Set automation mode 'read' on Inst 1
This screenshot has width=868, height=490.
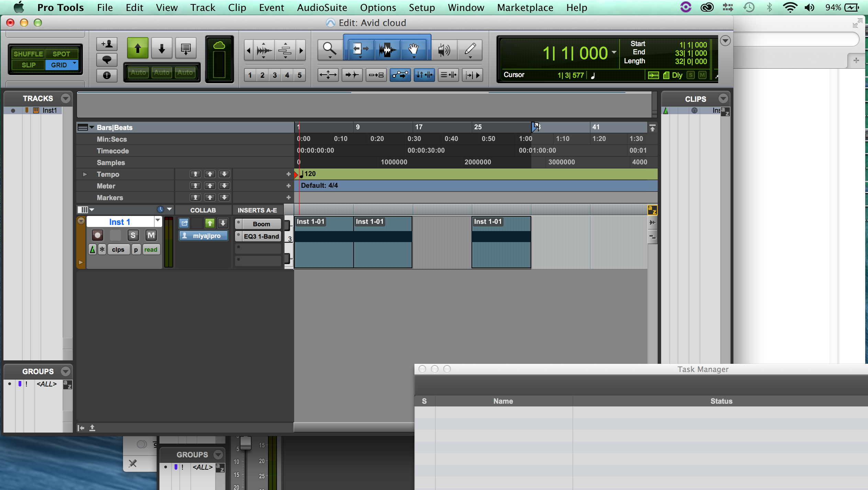(x=151, y=250)
